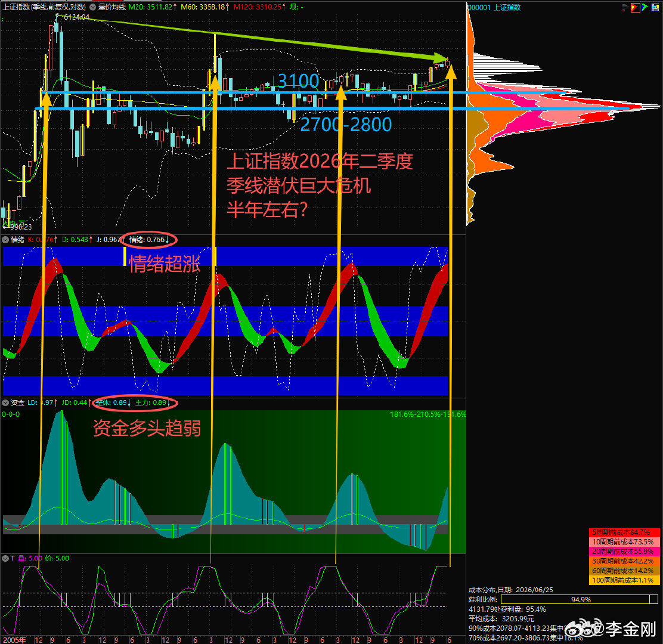Screen dimensions: 663x644
Task: Click the 0-0-0 label in 资金 panel
Action: [11, 414]
